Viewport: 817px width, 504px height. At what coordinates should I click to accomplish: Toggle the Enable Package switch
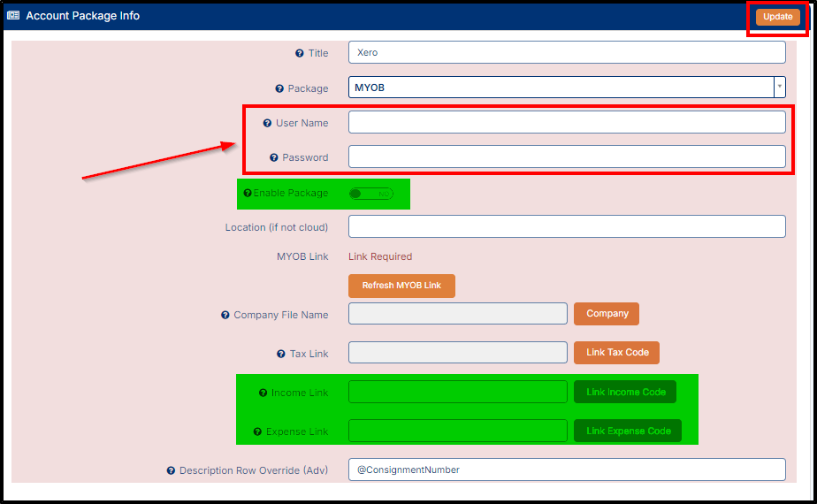point(371,194)
